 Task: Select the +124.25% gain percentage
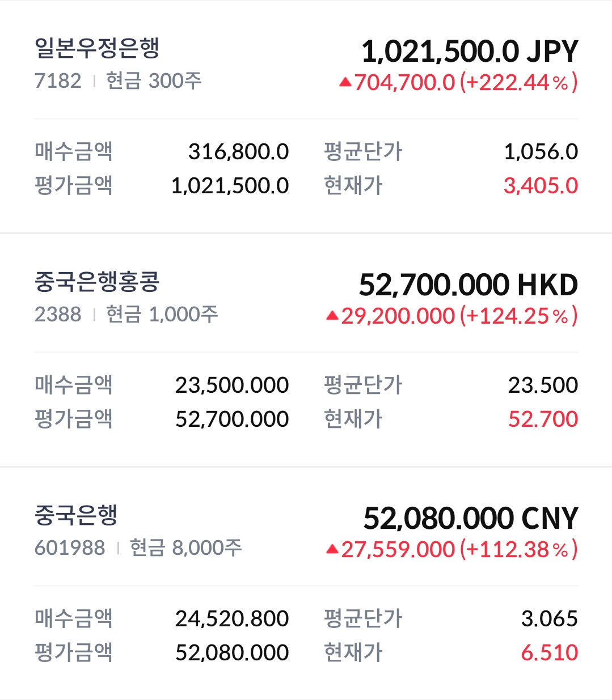tap(519, 316)
